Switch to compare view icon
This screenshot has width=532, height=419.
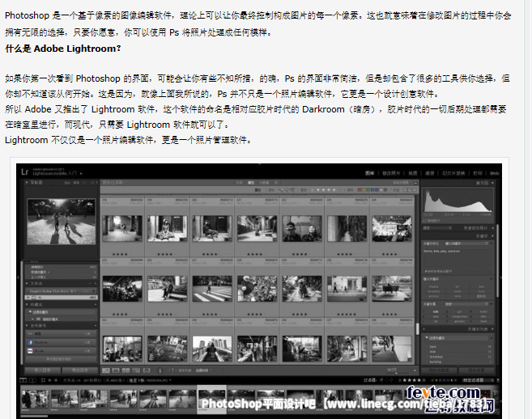click(126, 370)
